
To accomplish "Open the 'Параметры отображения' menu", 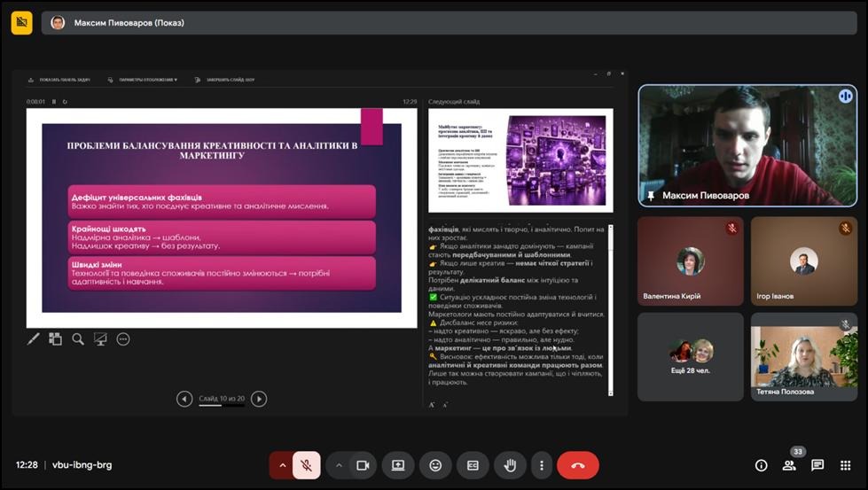I will click(143, 80).
